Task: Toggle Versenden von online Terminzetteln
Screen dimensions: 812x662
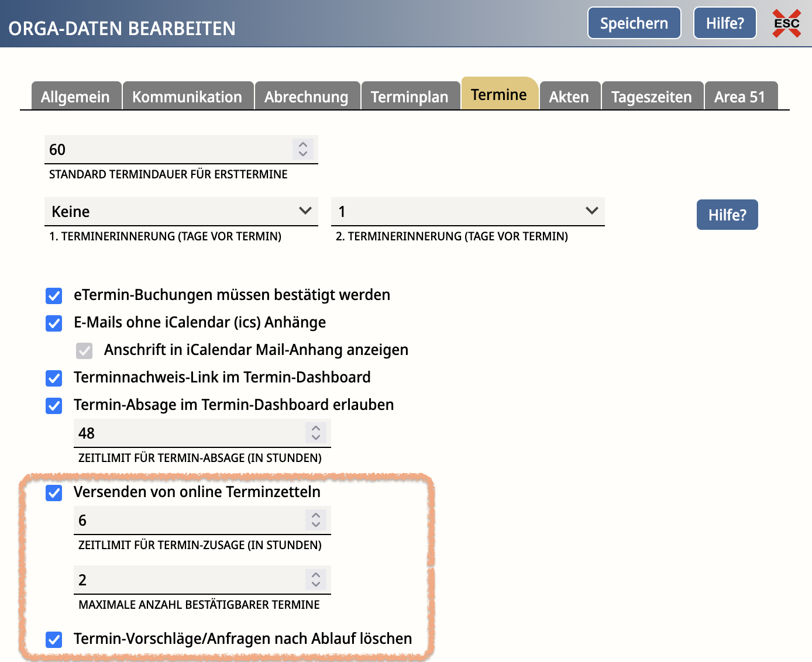Action: pyautogui.click(x=54, y=492)
